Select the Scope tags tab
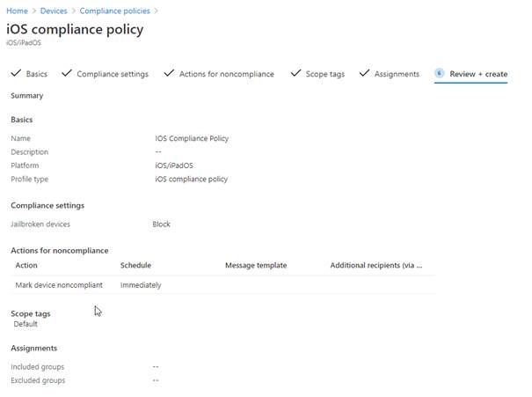This screenshot has height=397, width=532. (x=325, y=74)
